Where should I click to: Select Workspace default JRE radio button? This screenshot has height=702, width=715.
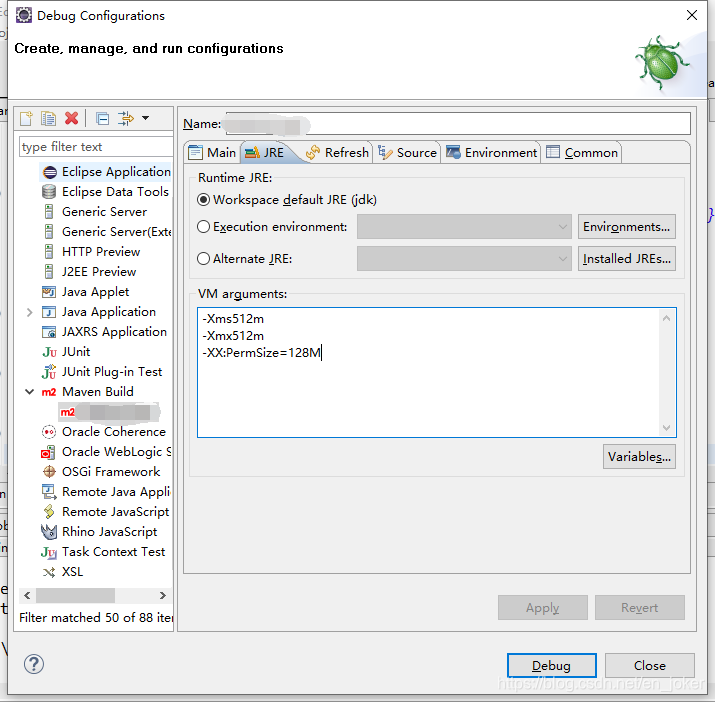pyautogui.click(x=203, y=200)
